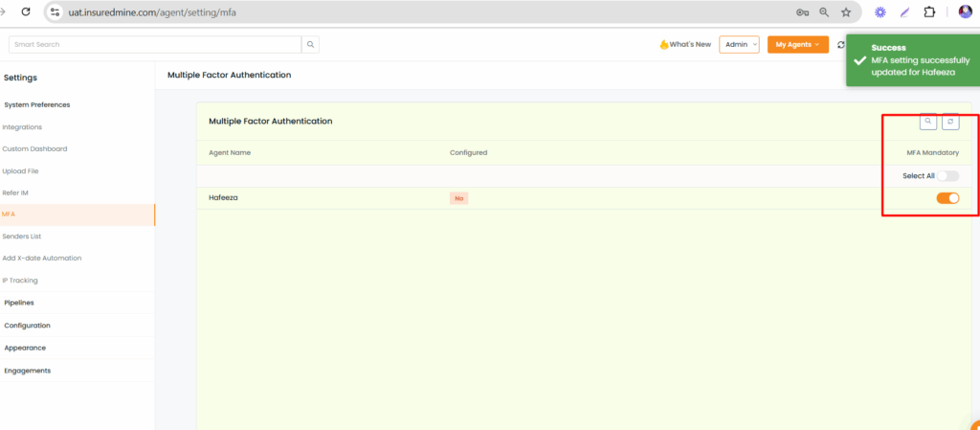
Task: Open the purple gear-shaped browser extension
Action: tap(880, 11)
